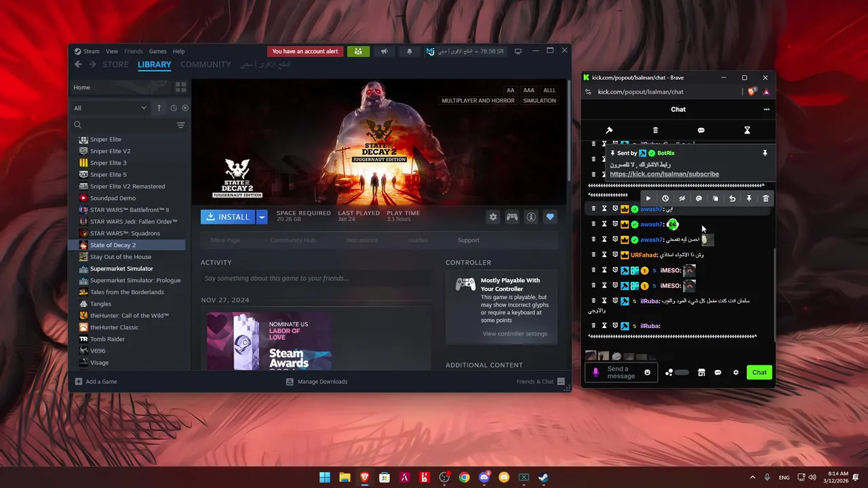This screenshot has width=868, height=488.
Task: Open Kick chat three-dots menu
Action: click(x=766, y=109)
